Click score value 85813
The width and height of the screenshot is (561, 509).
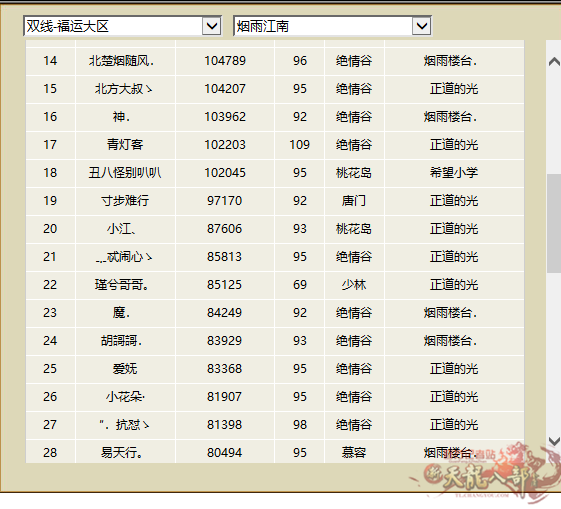click(x=225, y=257)
